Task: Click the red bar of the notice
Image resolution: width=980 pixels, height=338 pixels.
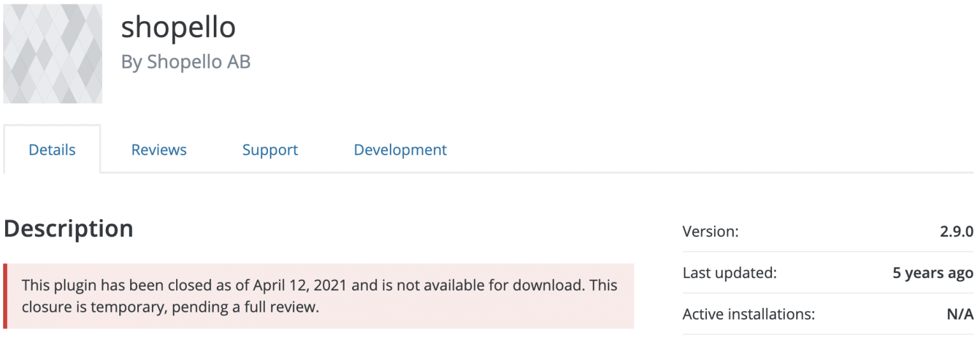Action: pyautogui.click(x=5, y=296)
